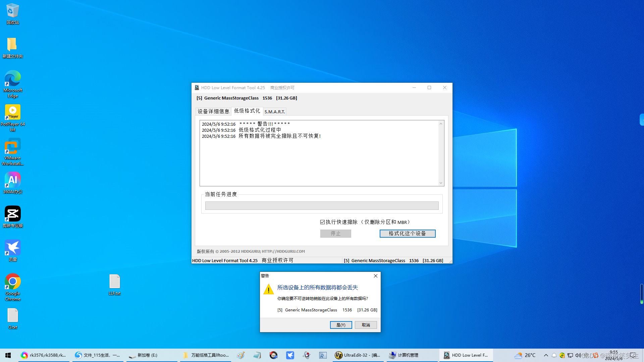Click 取消 in the warning dialog

pyautogui.click(x=366, y=325)
